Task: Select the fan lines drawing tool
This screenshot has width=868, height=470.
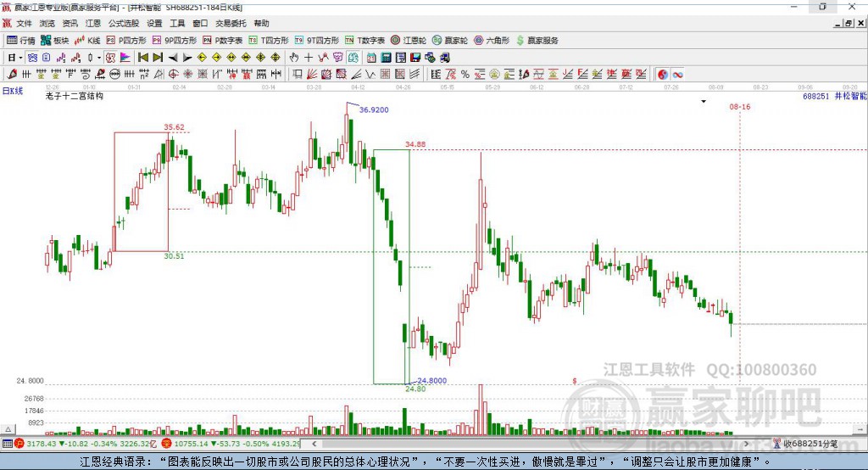Action: pos(312,75)
